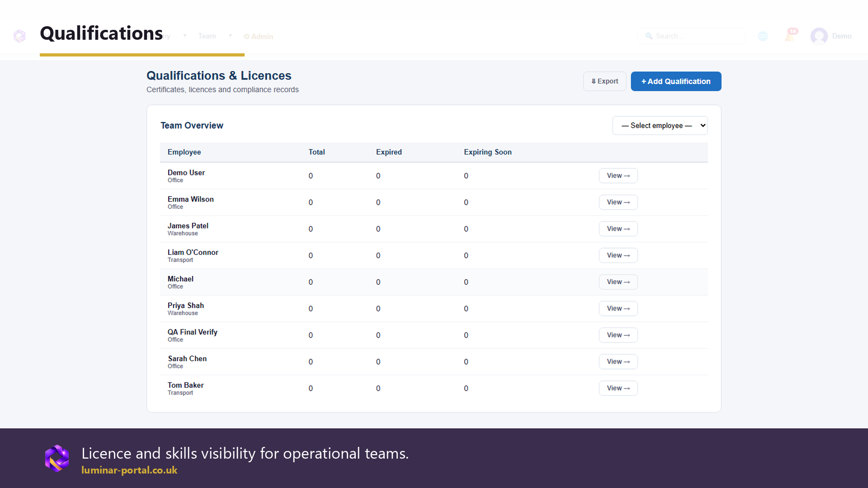Select the Emma Wilson employee name
This screenshot has height=488, width=868.
190,199
